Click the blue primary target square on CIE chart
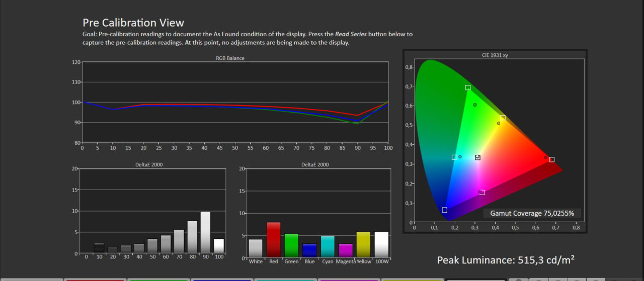Image resolution: width=644 pixels, height=281 pixels. point(445,210)
